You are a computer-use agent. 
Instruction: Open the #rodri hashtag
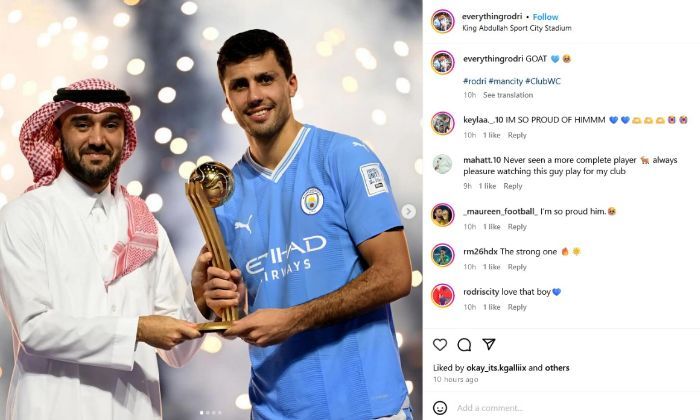click(475, 81)
